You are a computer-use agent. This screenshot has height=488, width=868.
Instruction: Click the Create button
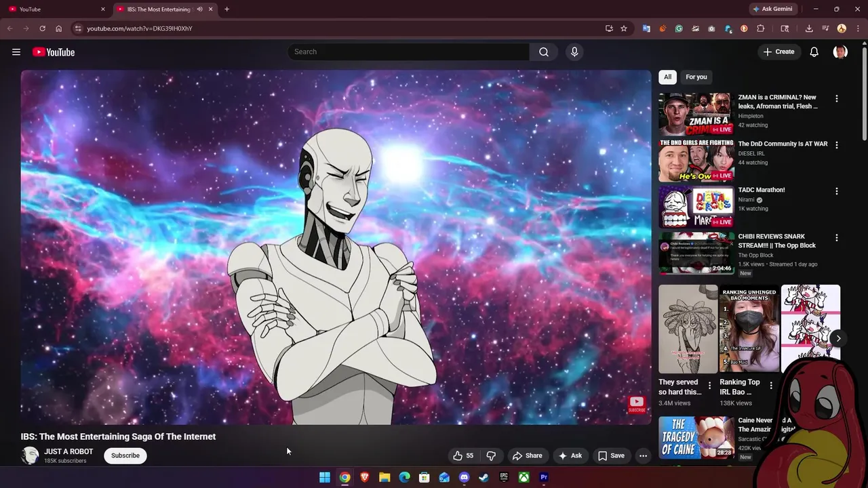click(779, 52)
